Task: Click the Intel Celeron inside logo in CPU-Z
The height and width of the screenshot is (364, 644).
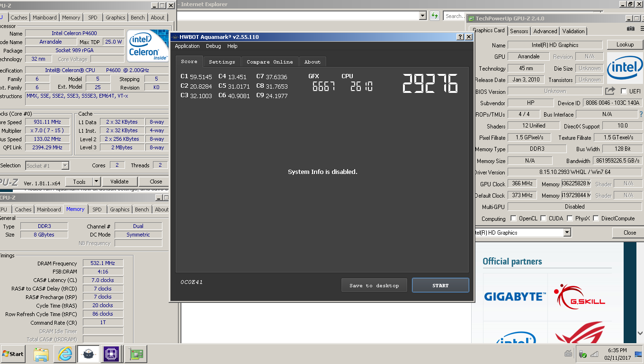Action: pyautogui.click(x=147, y=46)
